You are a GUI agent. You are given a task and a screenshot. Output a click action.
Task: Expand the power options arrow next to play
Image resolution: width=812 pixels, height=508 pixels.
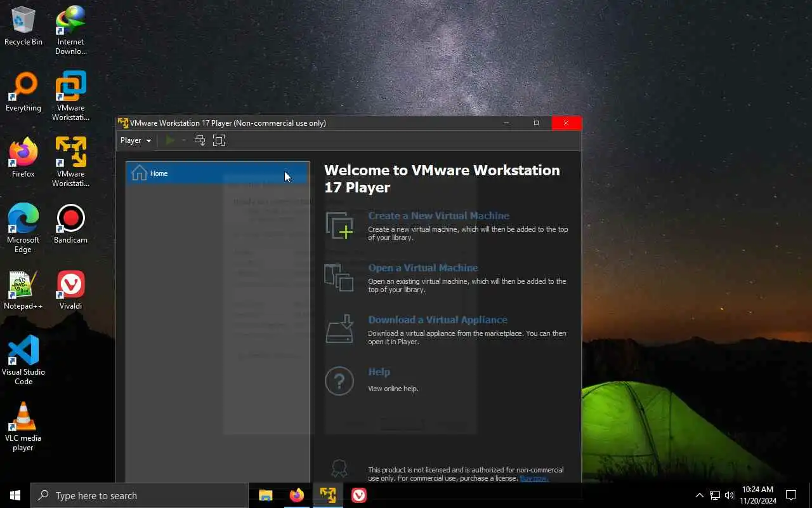pyautogui.click(x=183, y=140)
